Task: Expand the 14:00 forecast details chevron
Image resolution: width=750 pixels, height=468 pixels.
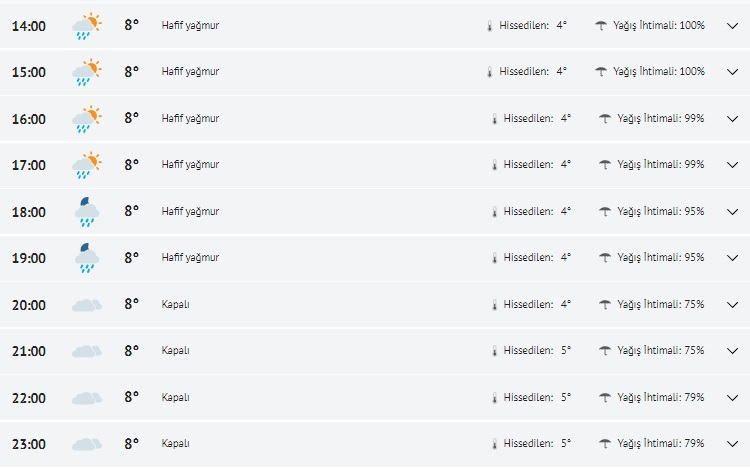Action: click(x=730, y=25)
